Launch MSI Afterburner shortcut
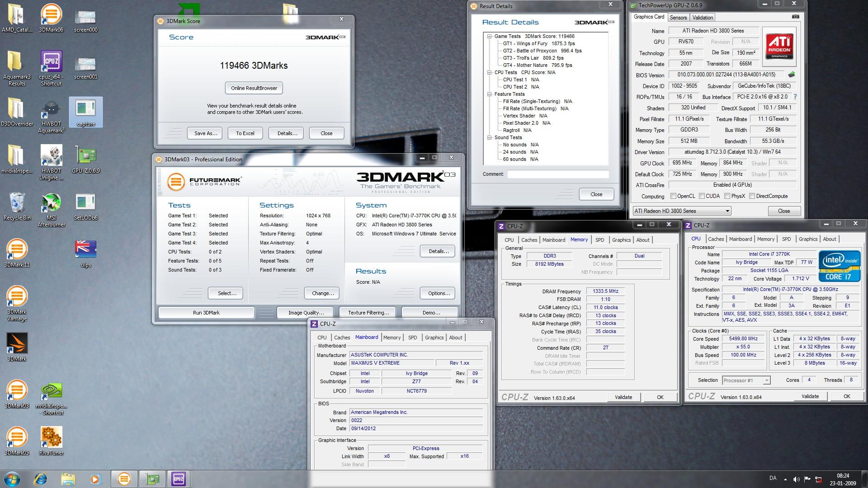 (x=51, y=210)
